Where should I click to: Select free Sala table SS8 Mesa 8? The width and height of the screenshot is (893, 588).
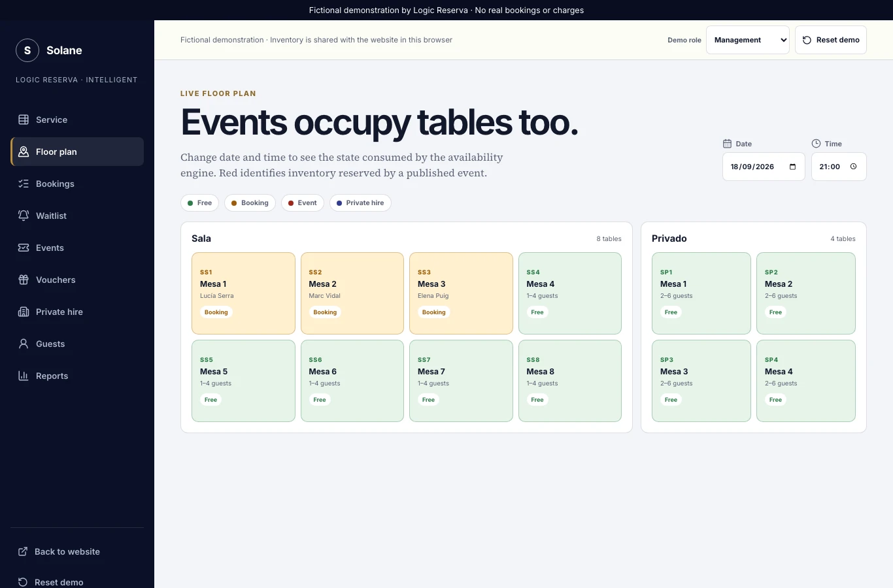[x=570, y=381]
